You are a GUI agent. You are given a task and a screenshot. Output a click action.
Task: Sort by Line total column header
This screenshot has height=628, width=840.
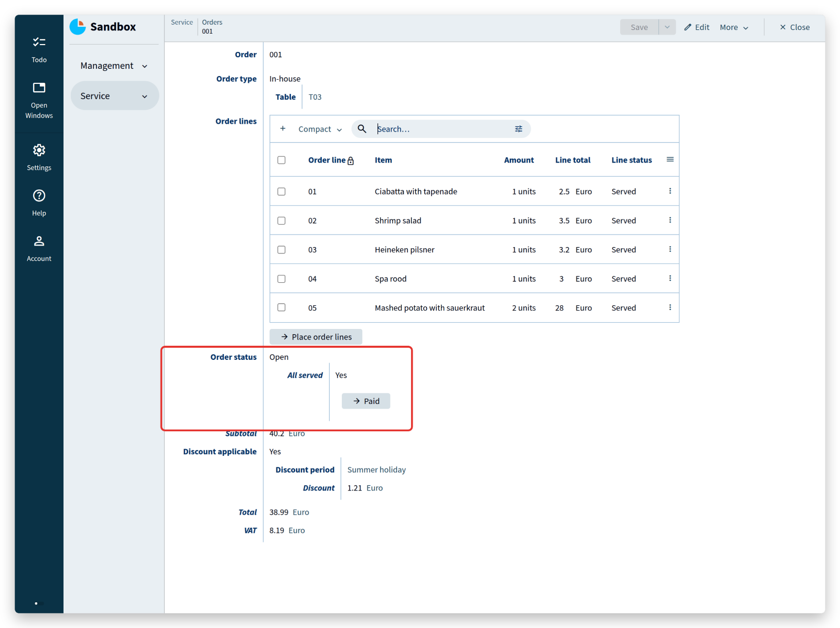pos(573,160)
